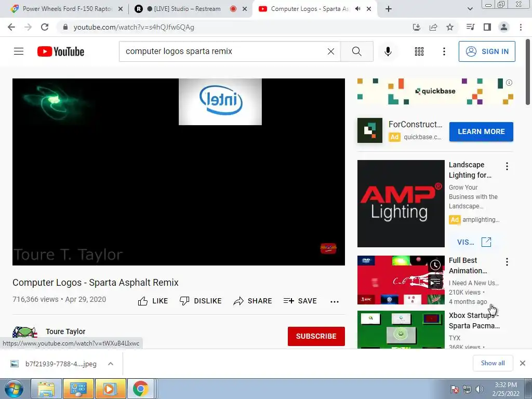
Task: Open a new browser tab with plus
Action: (389, 9)
